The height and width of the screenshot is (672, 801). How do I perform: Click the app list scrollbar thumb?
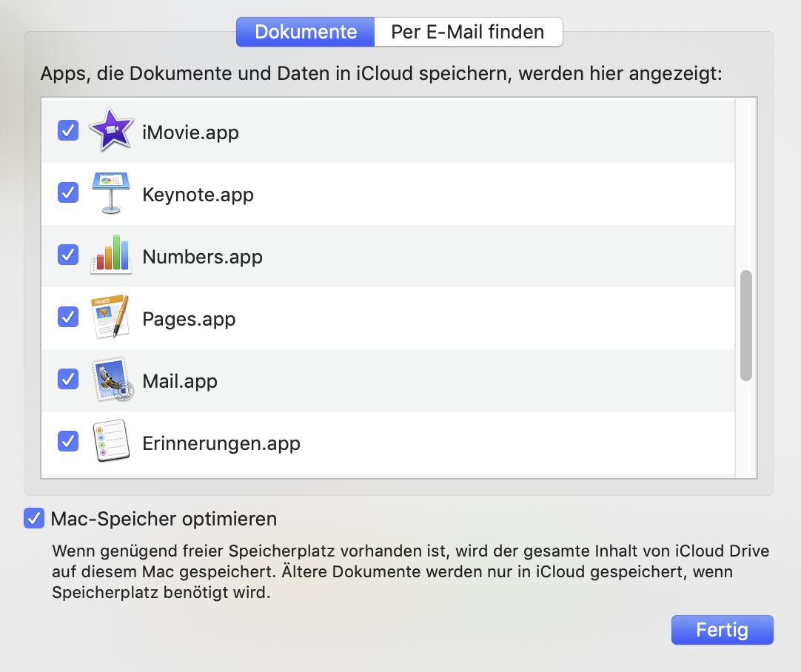[x=746, y=326]
